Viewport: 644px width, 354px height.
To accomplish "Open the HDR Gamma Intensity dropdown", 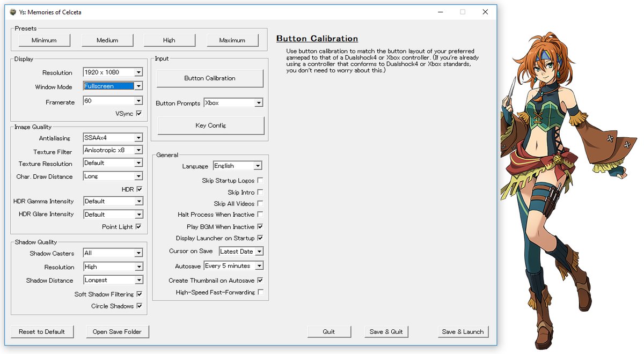I will coord(113,202).
